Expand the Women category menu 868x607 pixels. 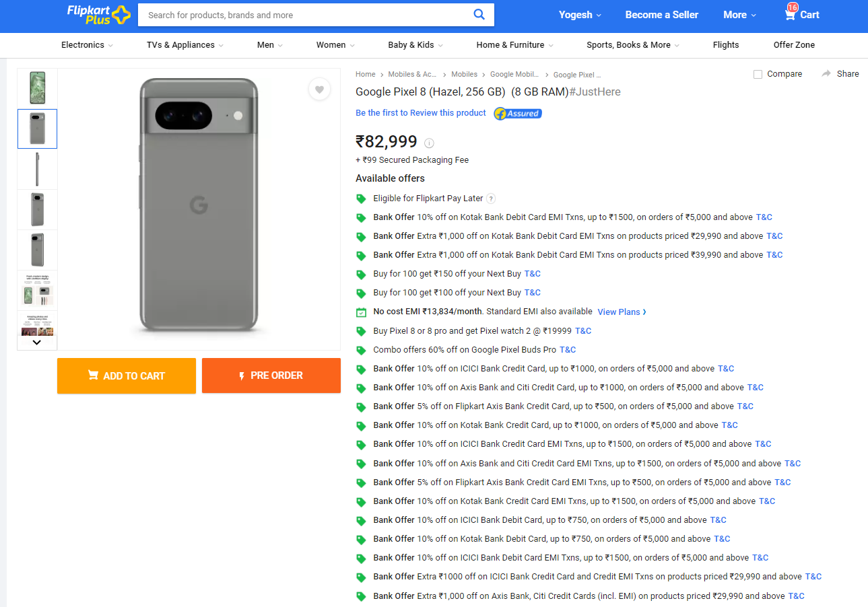[x=335, y=45]
